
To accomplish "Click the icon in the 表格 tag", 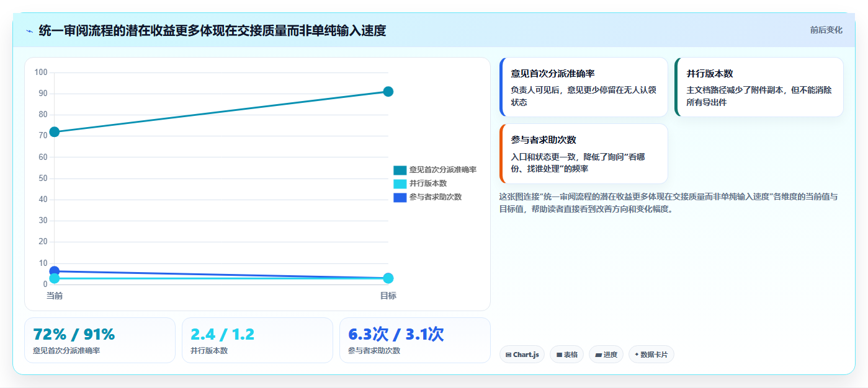I will 559,355.
